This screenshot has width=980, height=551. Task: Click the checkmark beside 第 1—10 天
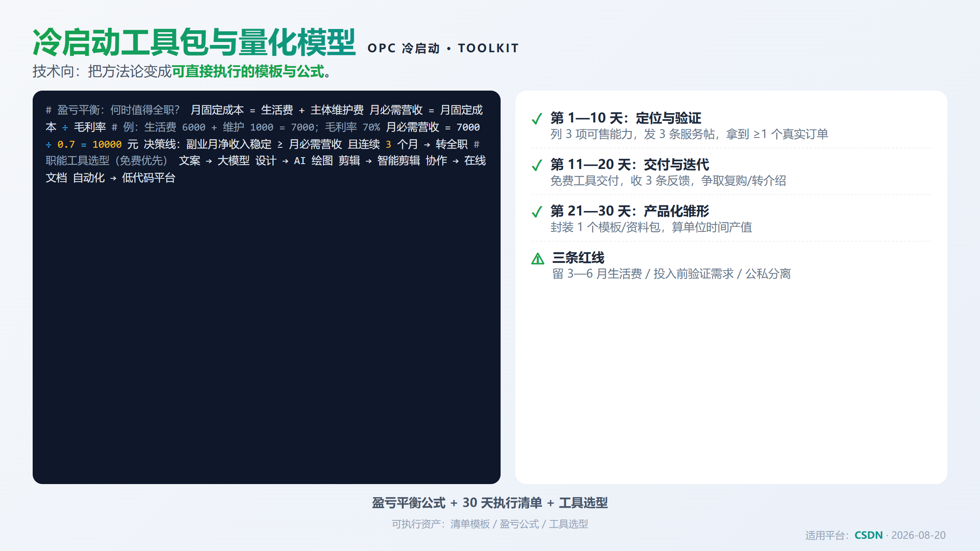pyautogui.click(x=537, y=119)
